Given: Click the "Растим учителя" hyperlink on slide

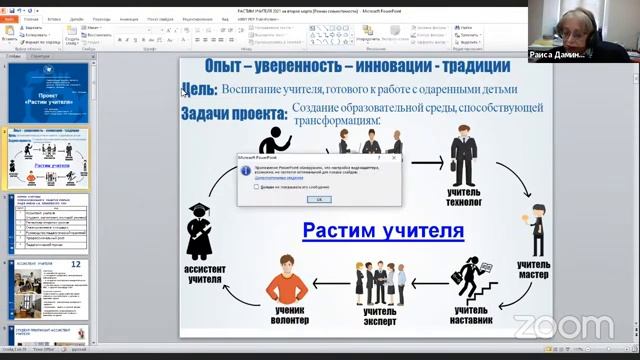Looking at the screenshot, I should [383, 231].
